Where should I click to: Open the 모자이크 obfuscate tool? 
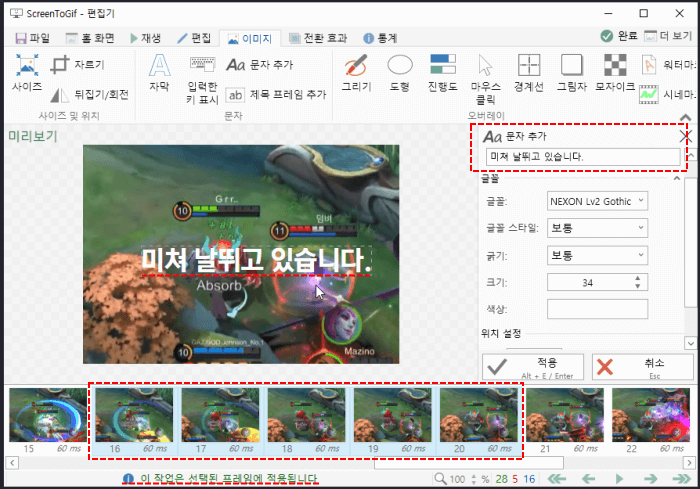(615, 73)
